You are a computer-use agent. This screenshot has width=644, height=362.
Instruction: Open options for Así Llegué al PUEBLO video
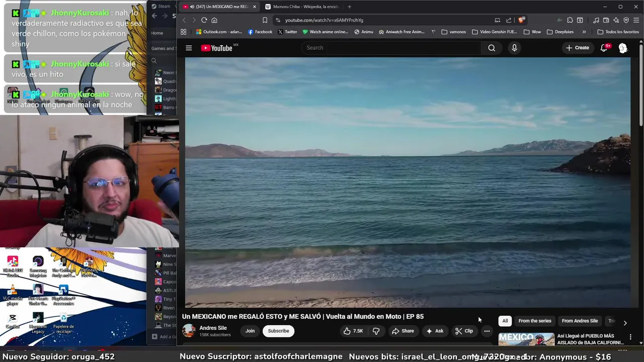(630, 337)
